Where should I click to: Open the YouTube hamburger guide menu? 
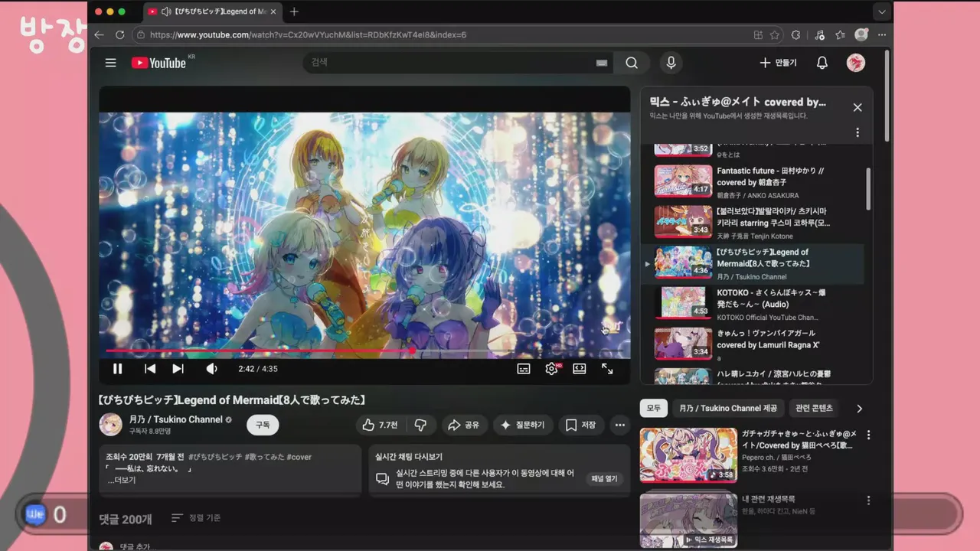tap(111, 63)
